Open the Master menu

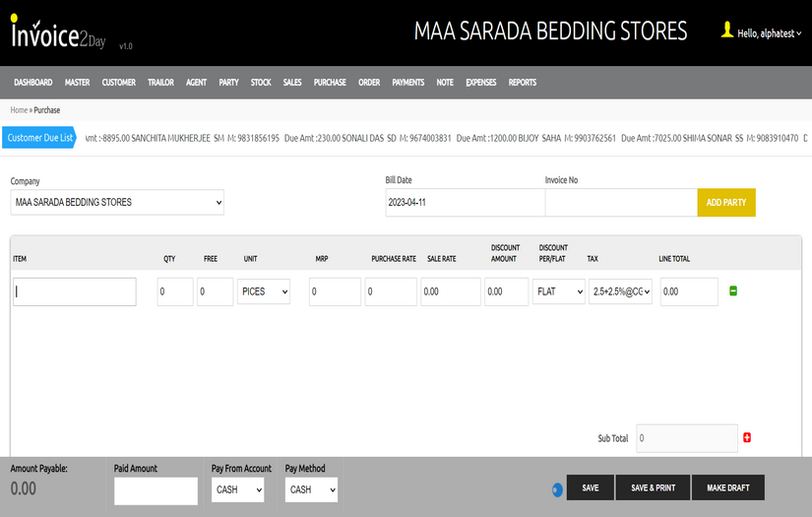77,83
